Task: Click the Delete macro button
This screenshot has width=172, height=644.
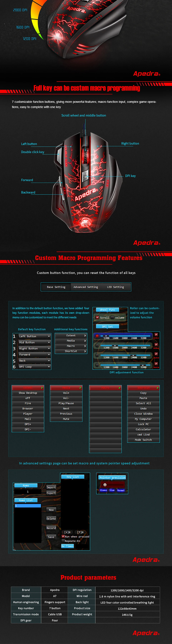Action: (51, 519)
